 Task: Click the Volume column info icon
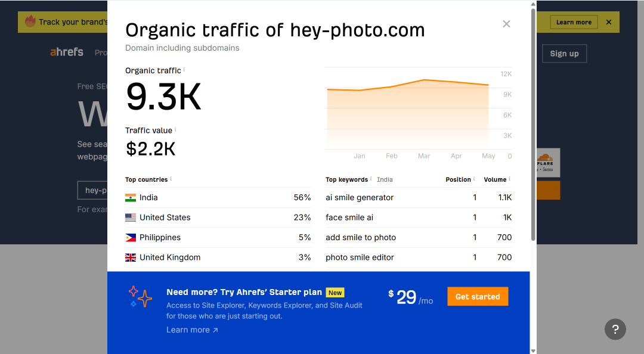tap(510, 179)
